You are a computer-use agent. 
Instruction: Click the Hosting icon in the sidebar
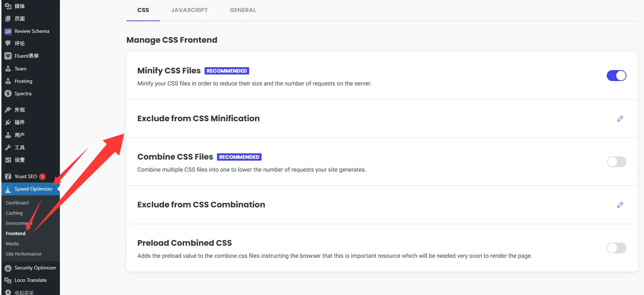[8, 81]
